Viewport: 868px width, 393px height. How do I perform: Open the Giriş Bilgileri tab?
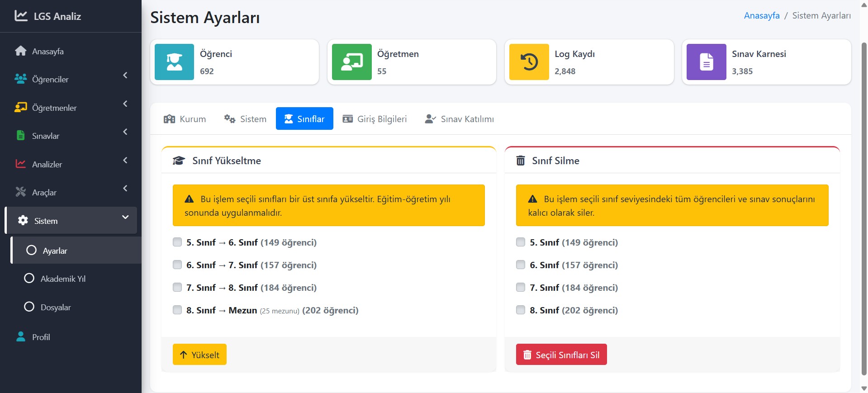coord(375,119)
